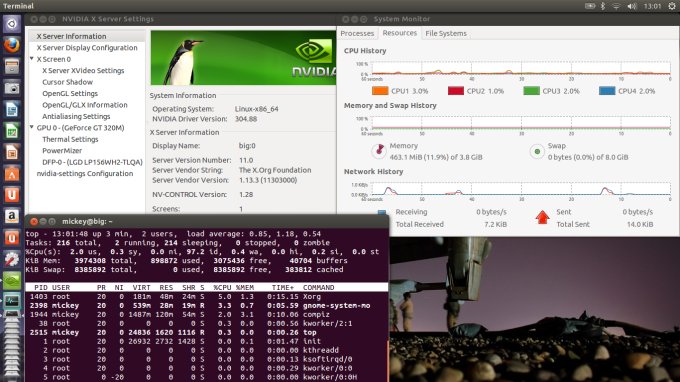Click the Network History graph
The height and width of the screenshot is (382, 680).
point(521,189)
